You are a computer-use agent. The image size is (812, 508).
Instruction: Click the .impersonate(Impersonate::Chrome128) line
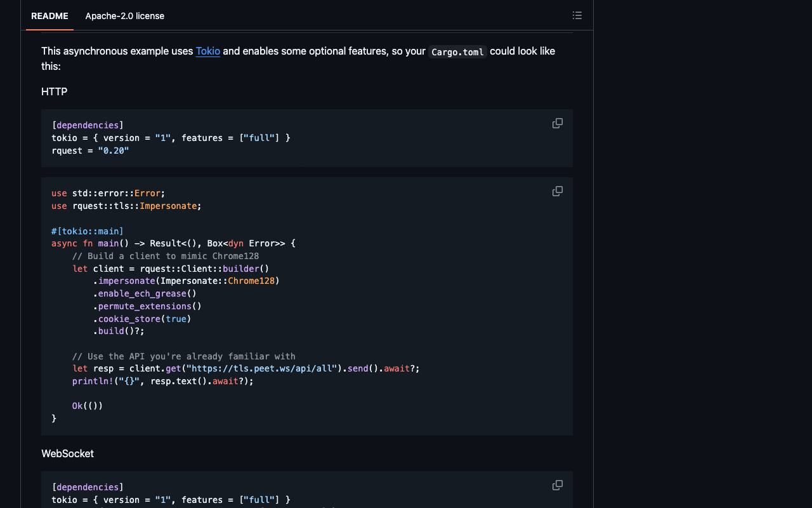[187, 281]
